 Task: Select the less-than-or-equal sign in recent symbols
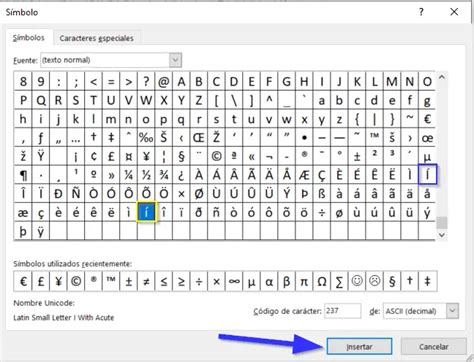click(164, 282)
